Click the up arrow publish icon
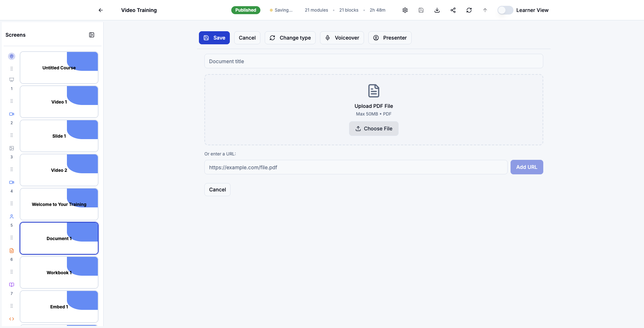Image resolution: width=644 pixels, height=328 pixels. point(485,10)
